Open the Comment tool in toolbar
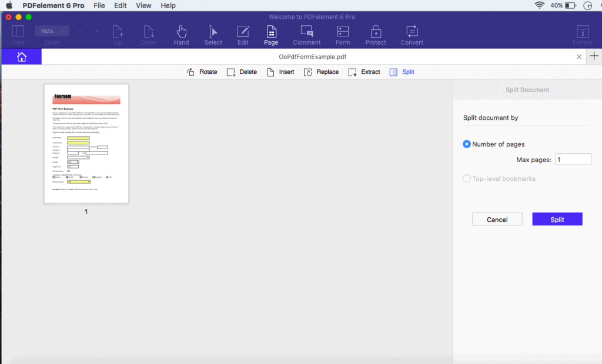Screen dimensions: 602x364 tap(306, 32)
